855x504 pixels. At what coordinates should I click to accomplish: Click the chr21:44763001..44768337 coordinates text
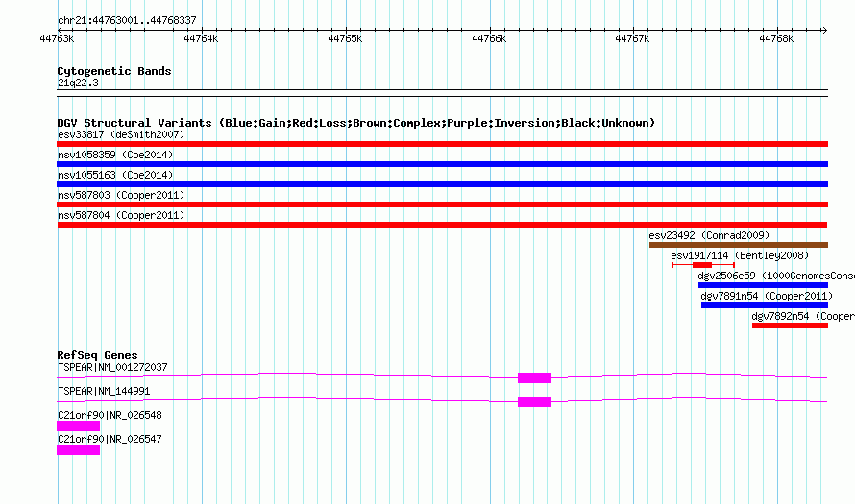127,21
